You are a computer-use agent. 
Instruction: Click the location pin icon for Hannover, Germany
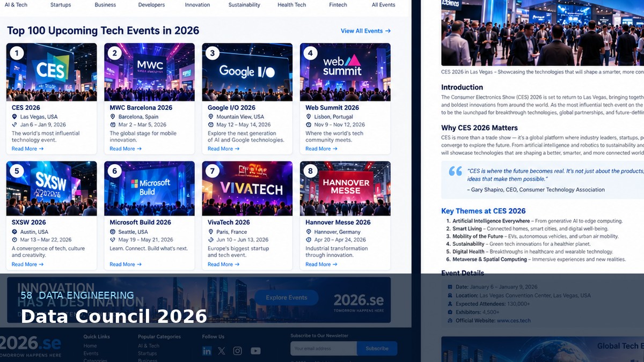(309, 232)
